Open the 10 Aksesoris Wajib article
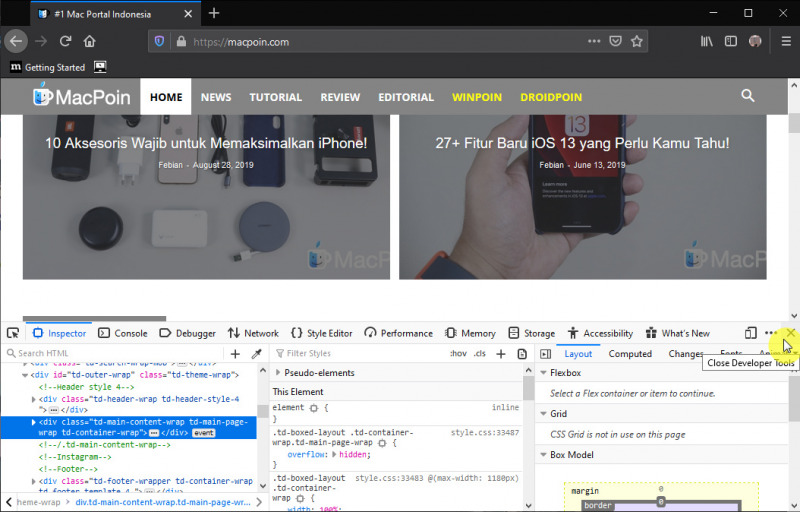800x512 pixels. click(x=206, y=143)
